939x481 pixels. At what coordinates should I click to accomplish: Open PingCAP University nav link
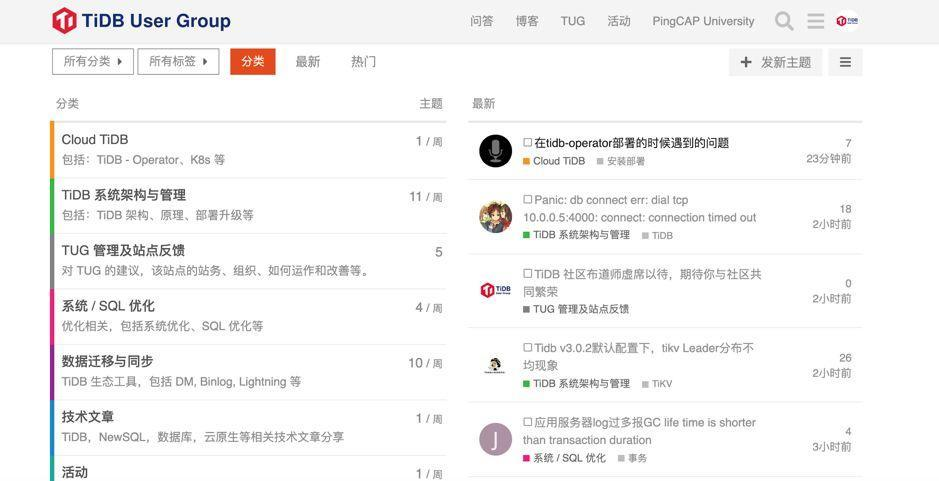[703, 21]
